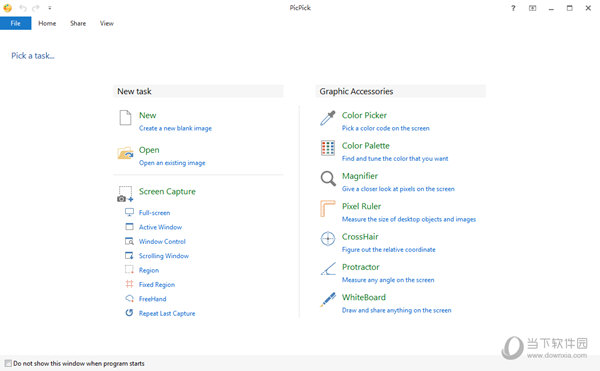Select the Pixel Ruler icon
The height and width of the screenshot is (371, 600).
328,208
